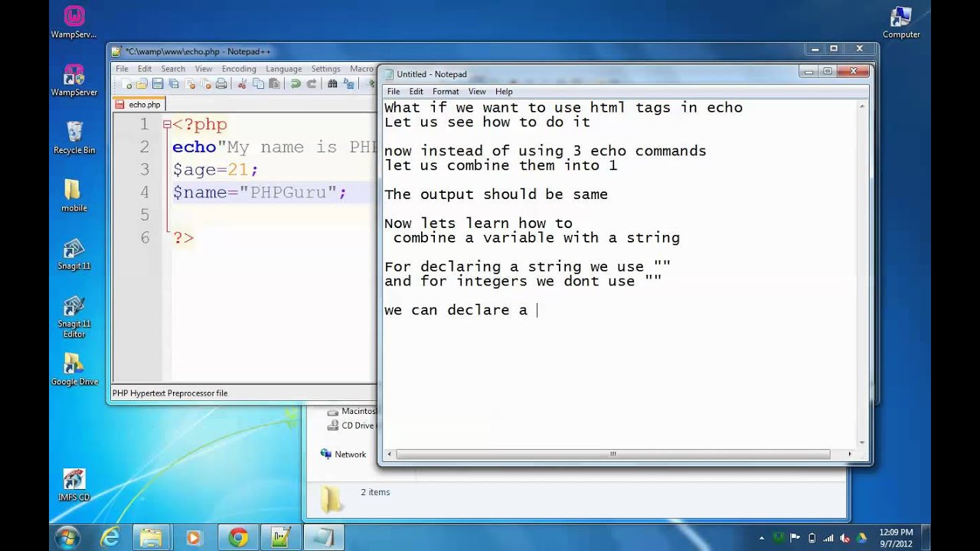This screenshot has width=980, height=551.
Task: Click the Open file icon in Notepad++ toolbar
Action: (x=142, y=83)
